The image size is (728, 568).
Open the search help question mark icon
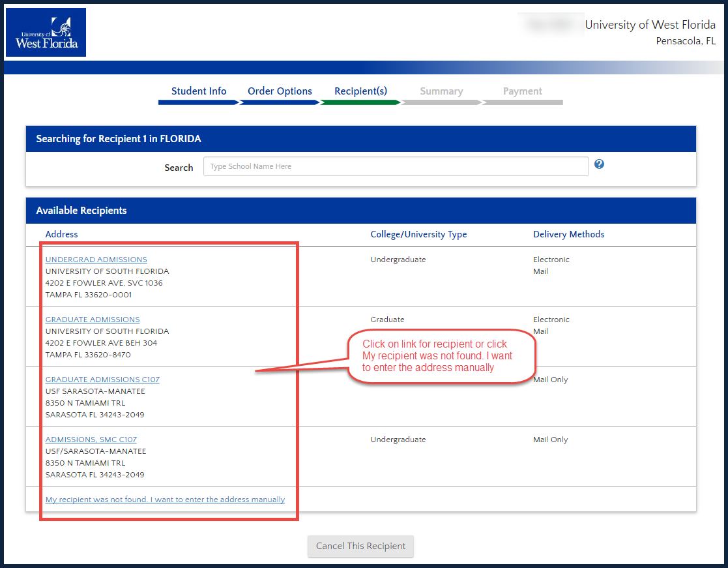pyautogui.click(x=599, y=164)
